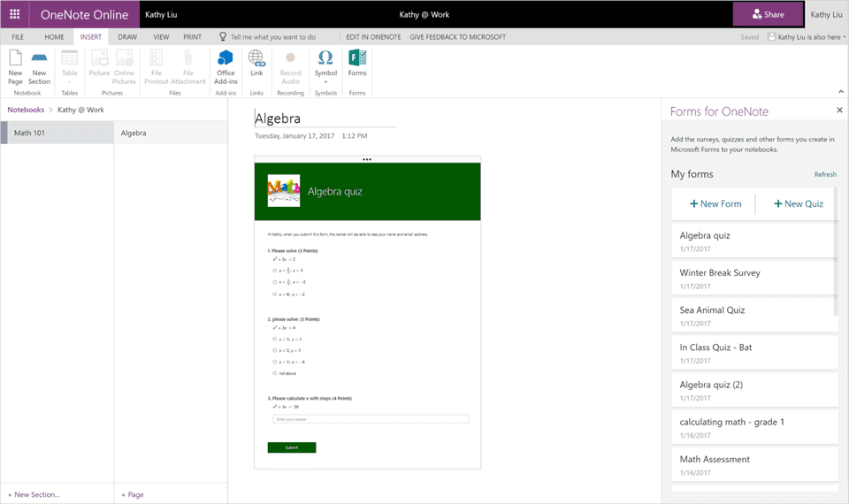The width and height of the screenshot is (849, 504).
Task: Click the Forms icon in the ribbon
Action: [357, 58]
